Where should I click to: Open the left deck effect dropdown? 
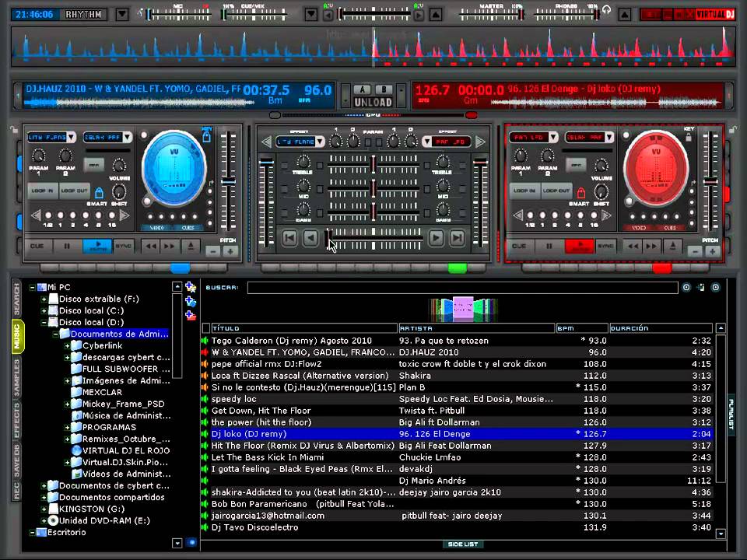[x=71, y=137]
